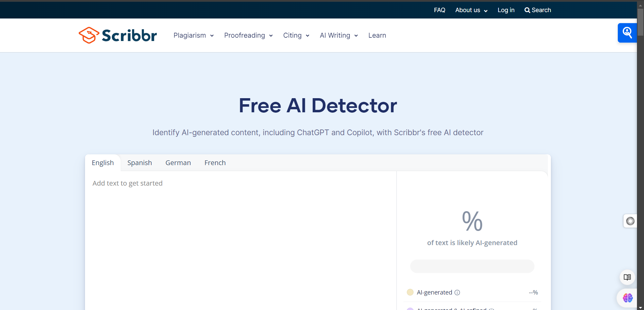Open the blue magnifier search widget
Viewport: 644px width, 310px height.
click(627, 33)
